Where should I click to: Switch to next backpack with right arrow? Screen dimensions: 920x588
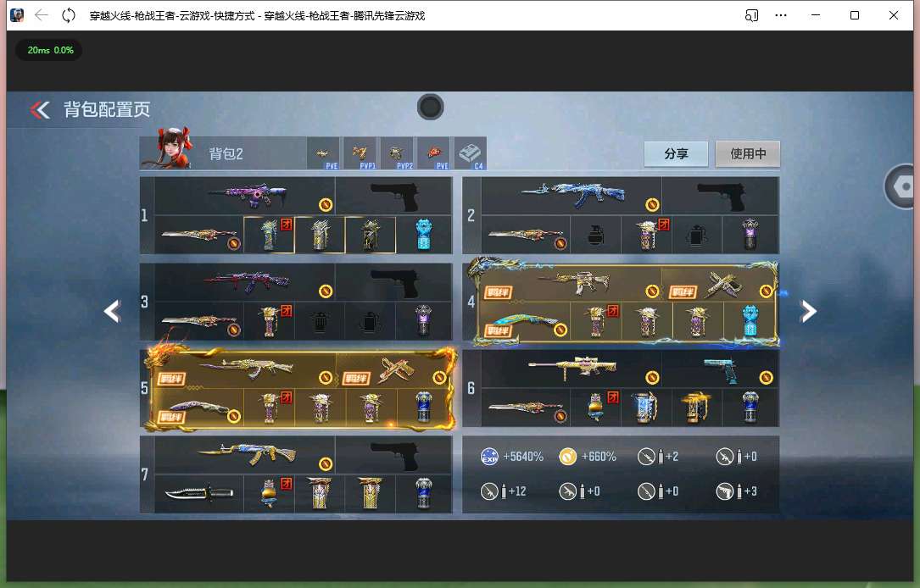coord(809,311)
